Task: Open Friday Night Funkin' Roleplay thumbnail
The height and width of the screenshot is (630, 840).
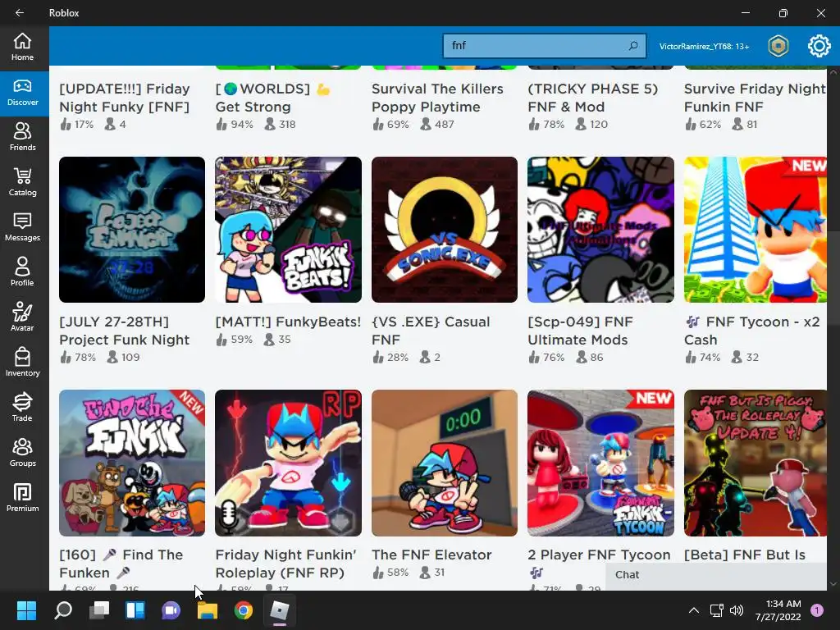Action: 288,463
